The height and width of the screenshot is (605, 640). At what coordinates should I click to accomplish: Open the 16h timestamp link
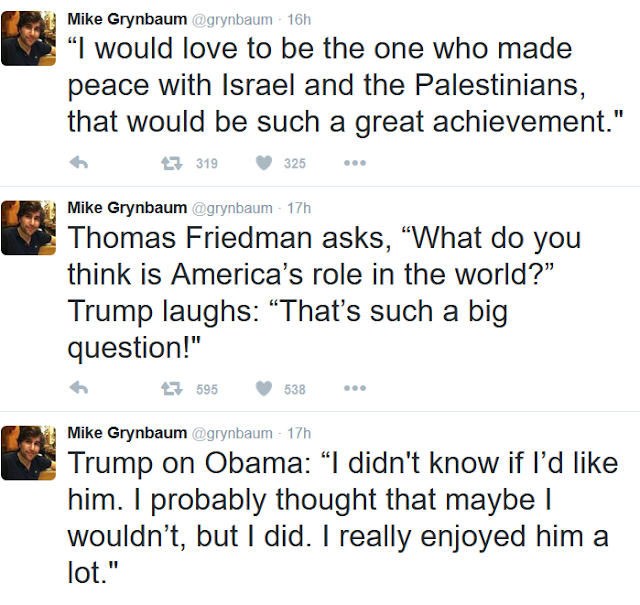[299, 20]
